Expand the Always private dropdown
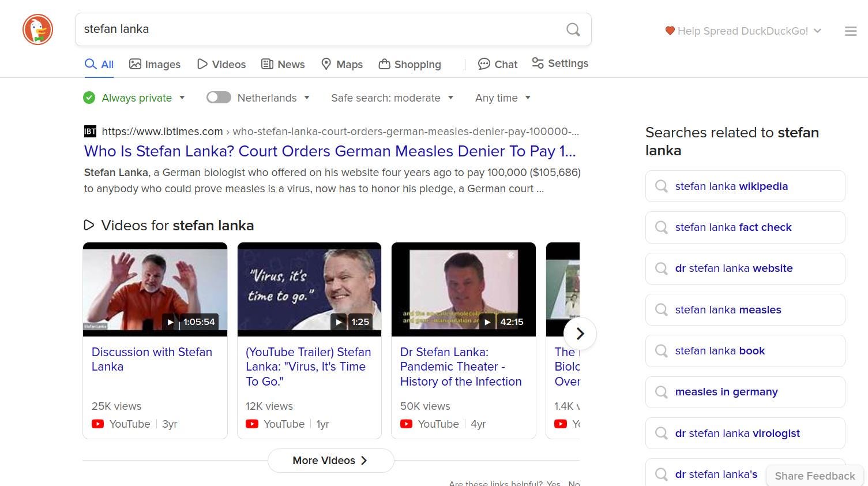 point(182,98)
